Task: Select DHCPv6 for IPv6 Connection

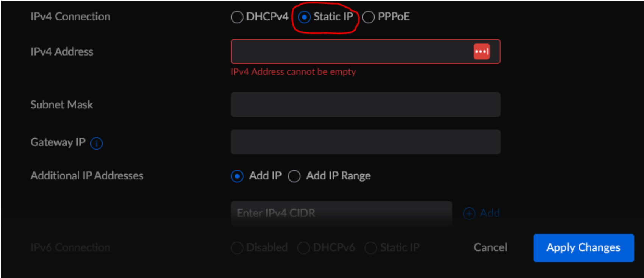Action: click(x=303, y=248)
